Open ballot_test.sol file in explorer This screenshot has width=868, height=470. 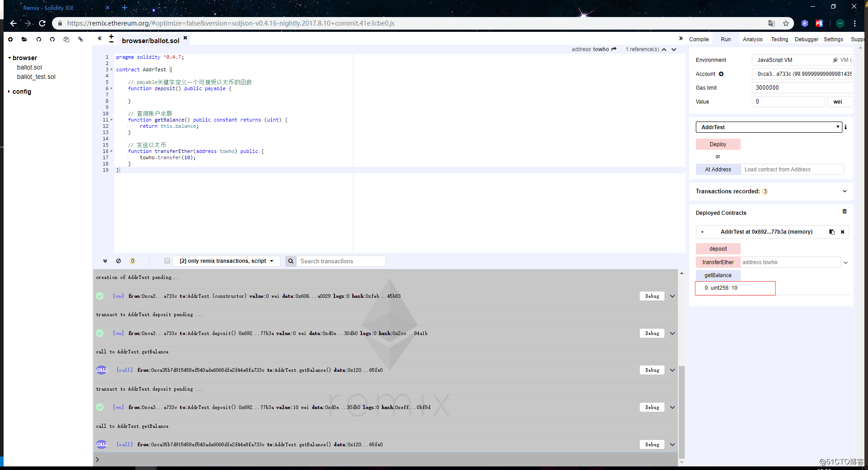[36, 77]
